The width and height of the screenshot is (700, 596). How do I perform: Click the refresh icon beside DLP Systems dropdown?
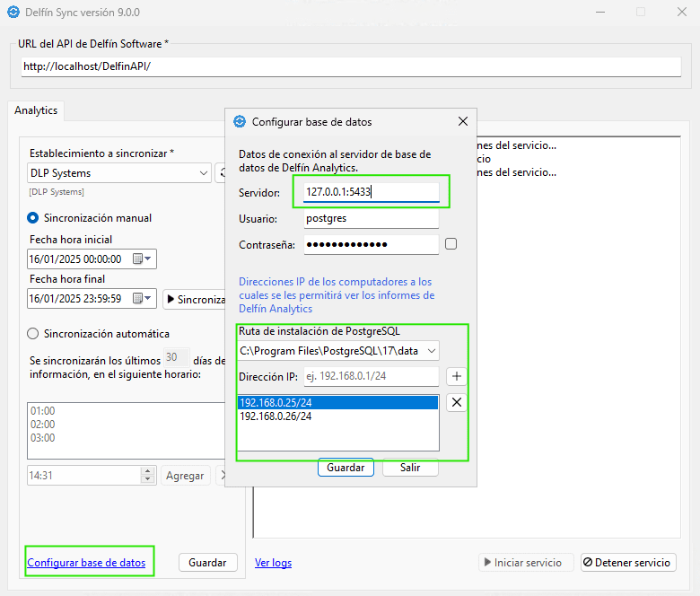221,173
